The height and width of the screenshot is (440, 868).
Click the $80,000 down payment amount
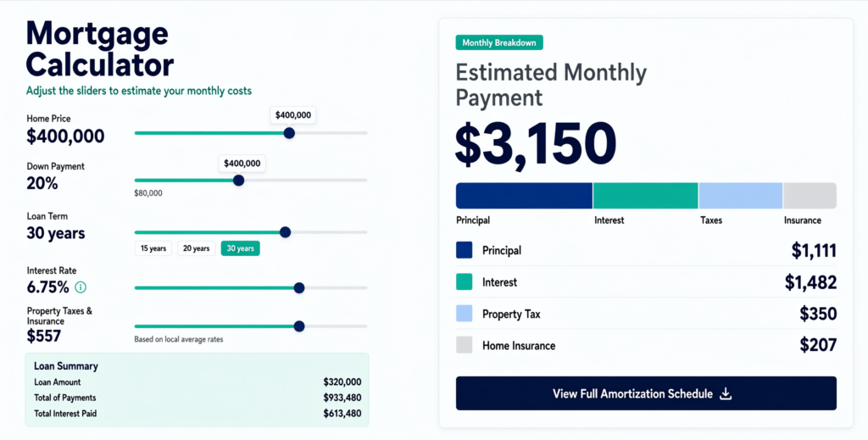pos(148,193)
